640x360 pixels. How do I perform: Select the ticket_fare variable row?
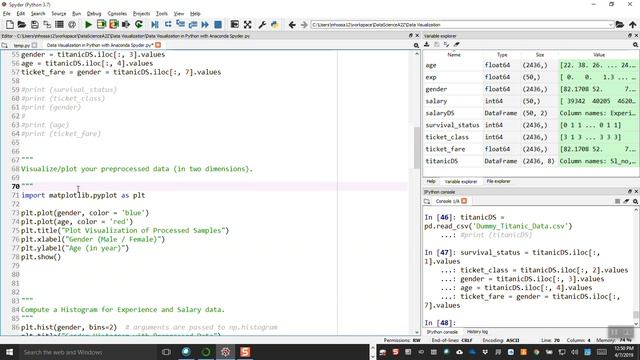point(531,149)
